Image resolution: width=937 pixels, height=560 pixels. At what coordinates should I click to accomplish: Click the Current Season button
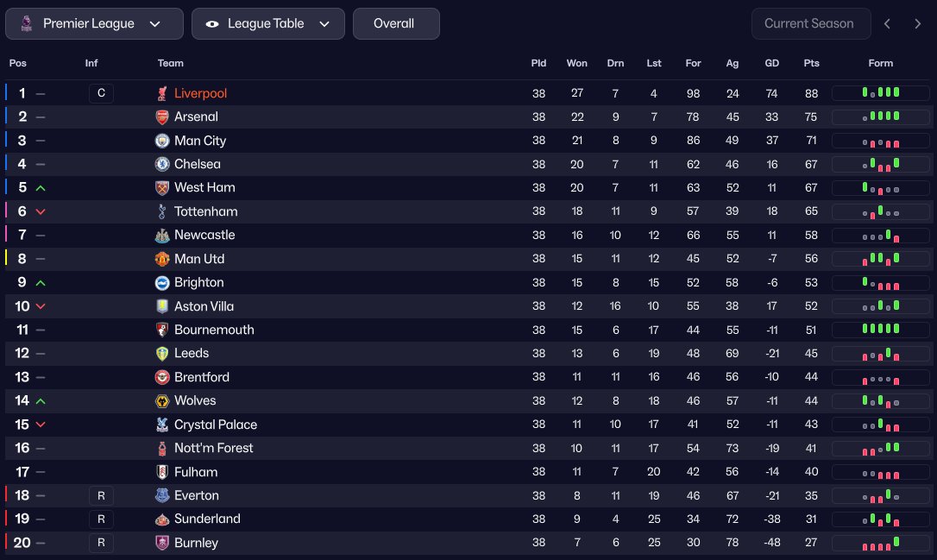(x=808, y=24)
